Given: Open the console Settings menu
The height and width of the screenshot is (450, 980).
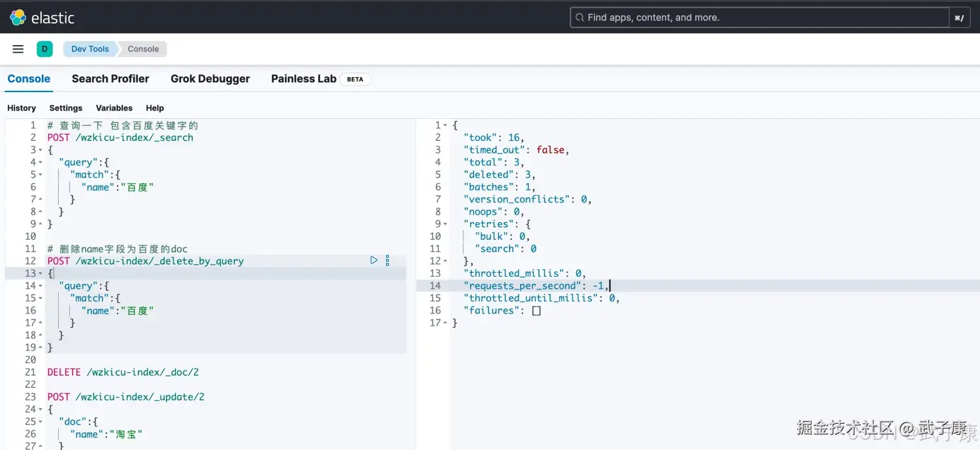Looking at the screenshot, I should (x=65, y=108).
